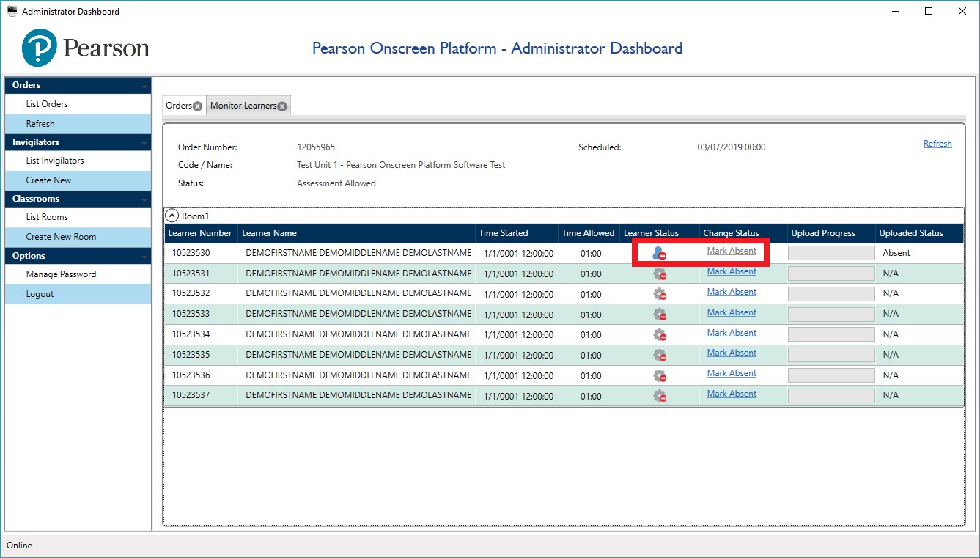Select Create New Room in sidebar
Screen dimensions: 980x558
(61, 237)
